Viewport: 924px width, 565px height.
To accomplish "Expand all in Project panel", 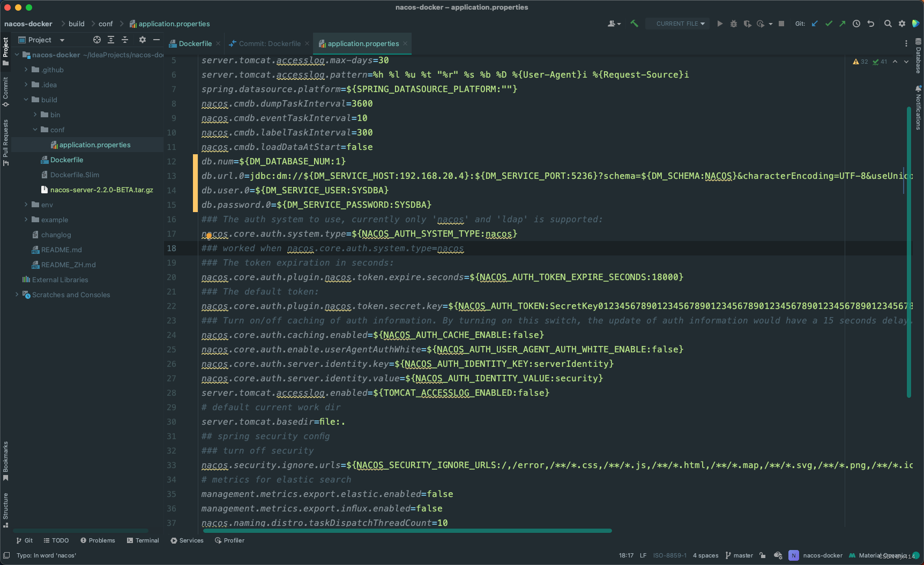I will pyautogui.click(x=111, y=40).
